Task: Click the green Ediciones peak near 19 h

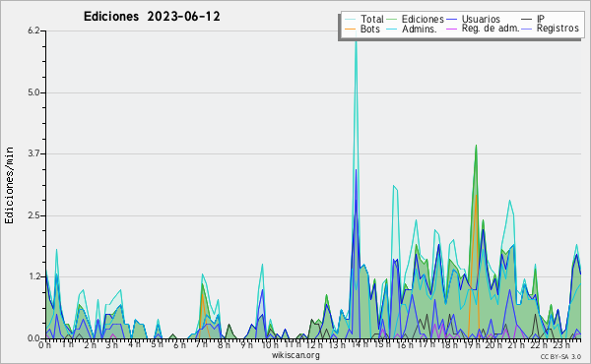Action: coord(476,146)
